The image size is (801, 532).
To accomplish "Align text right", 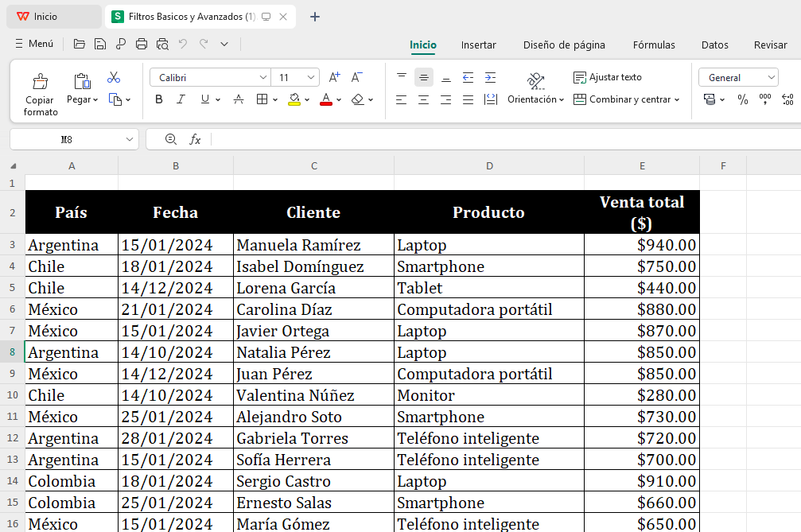I will click(446, 99).
